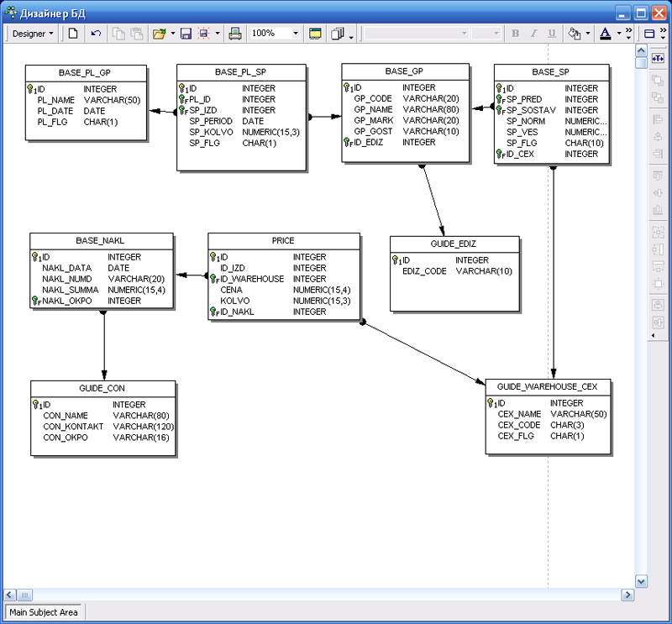Toggle Italic text formatting

click(x=533, y=34)
